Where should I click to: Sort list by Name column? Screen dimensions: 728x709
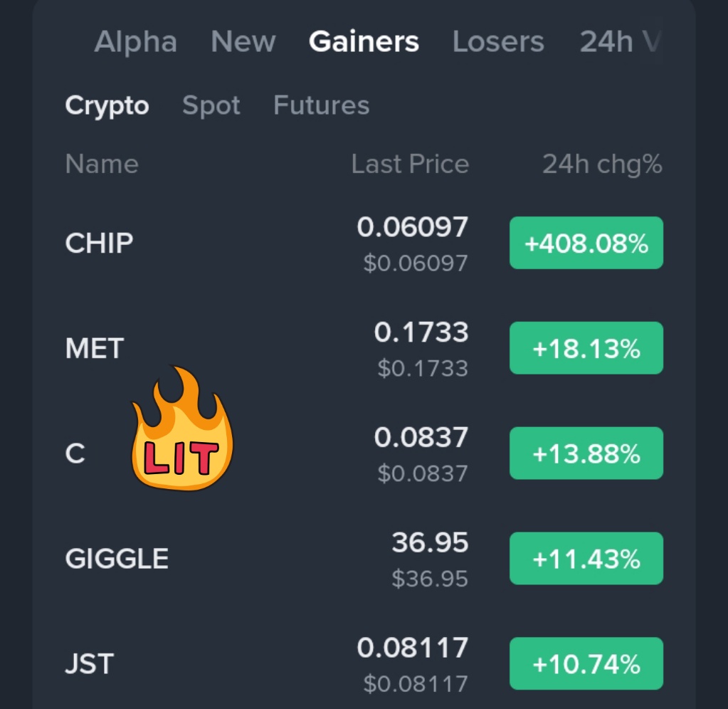(x=102, y=164)
